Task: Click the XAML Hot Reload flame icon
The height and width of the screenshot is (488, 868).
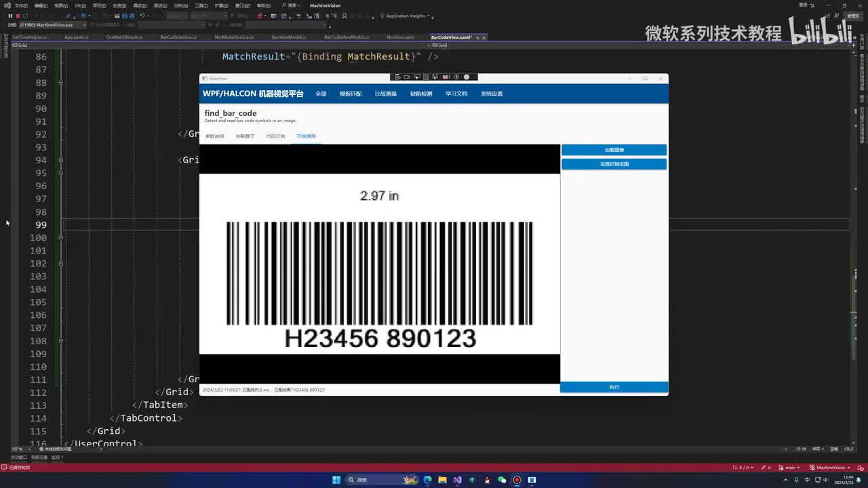Action: 260,16
